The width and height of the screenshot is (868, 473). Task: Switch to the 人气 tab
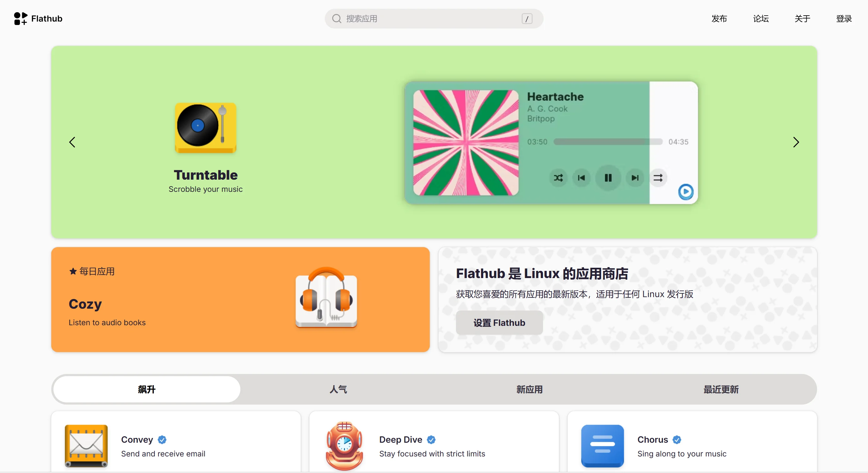(x=338, y=390)
